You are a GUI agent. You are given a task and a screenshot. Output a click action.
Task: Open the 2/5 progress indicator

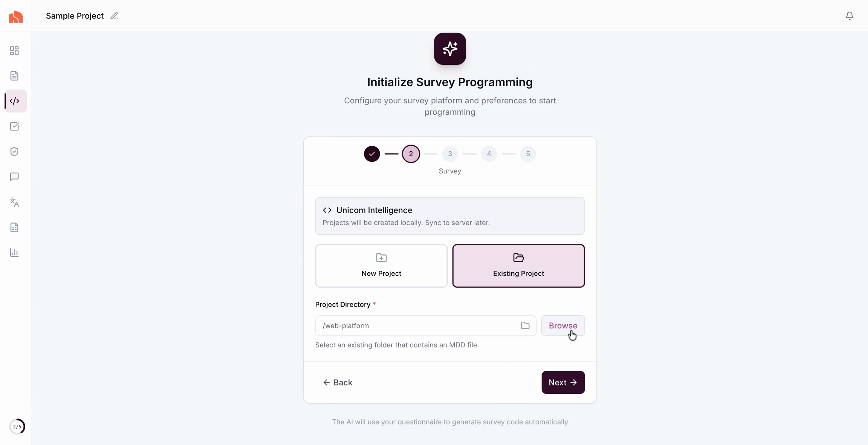click(17, 427)
